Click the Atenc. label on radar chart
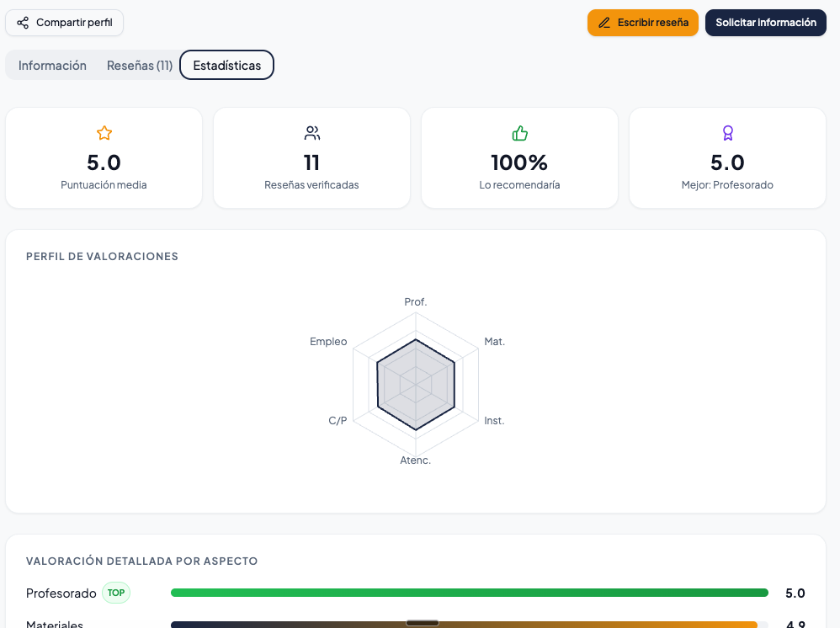840x628 pixels. (415, 460)
